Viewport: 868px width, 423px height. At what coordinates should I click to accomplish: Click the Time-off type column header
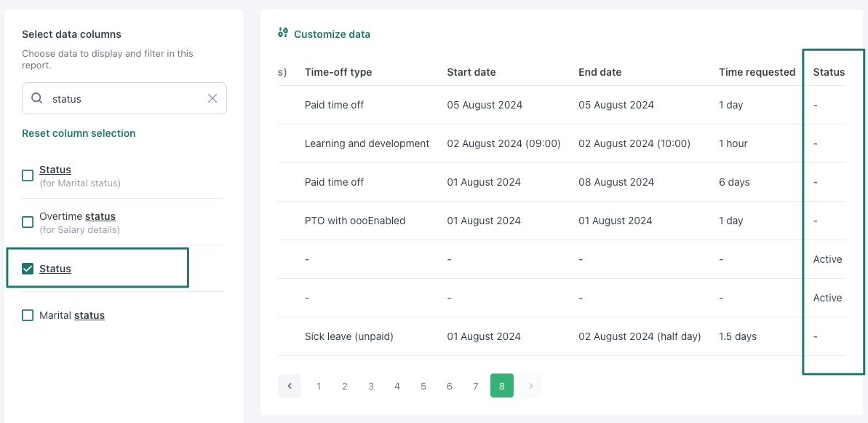338,72
